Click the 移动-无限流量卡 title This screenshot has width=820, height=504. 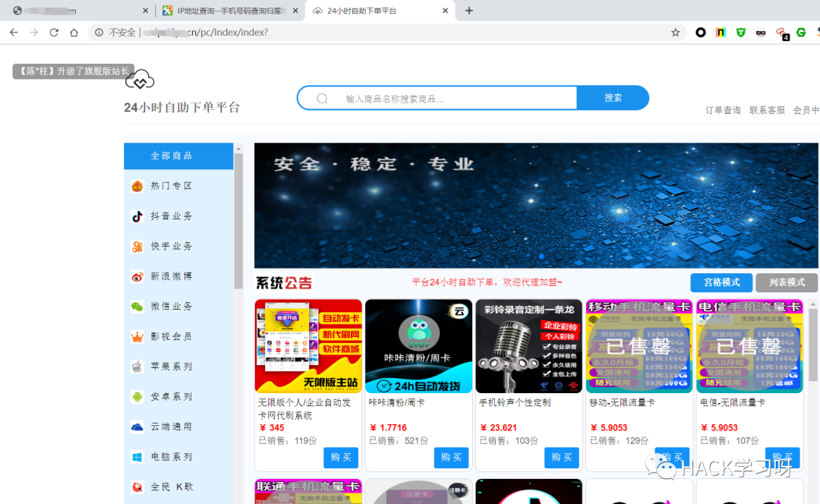(x=622, y=402)
